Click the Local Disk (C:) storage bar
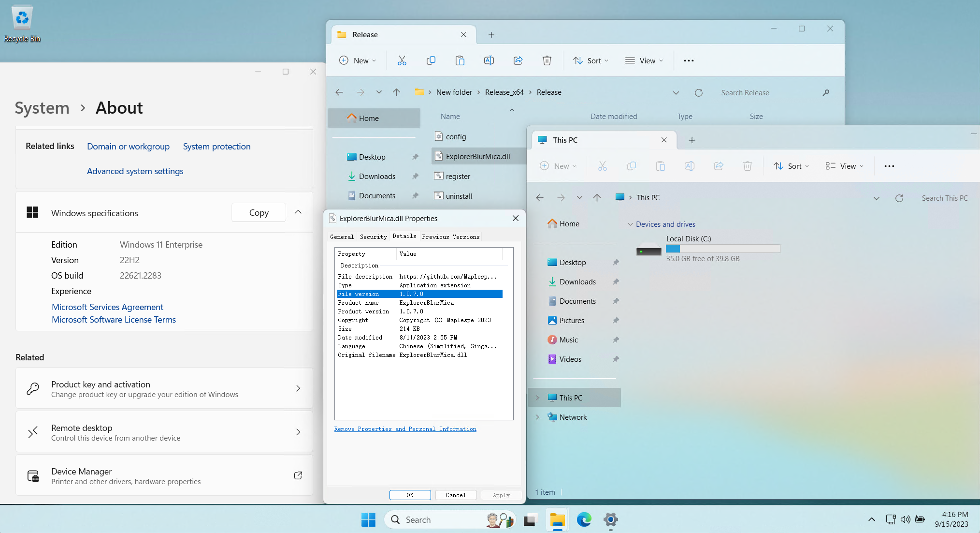This screenshot has width=980, height=533. pos(722,249)
